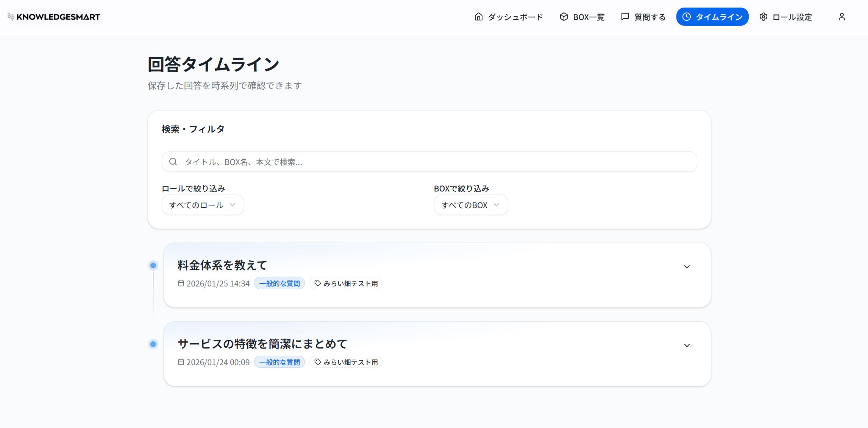868x428 pixels.
Task: Click the speech bubble icon next to 質問する
Action: (x=624, y=17)
